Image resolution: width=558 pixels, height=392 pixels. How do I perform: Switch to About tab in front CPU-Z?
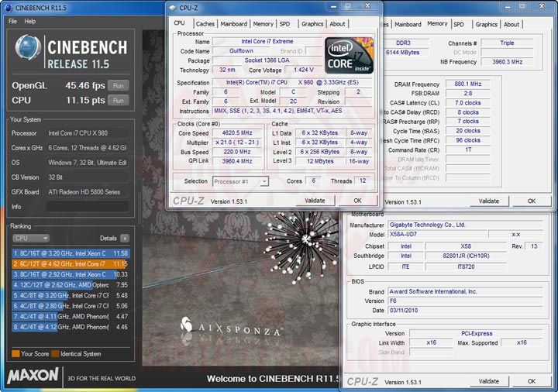337,24
